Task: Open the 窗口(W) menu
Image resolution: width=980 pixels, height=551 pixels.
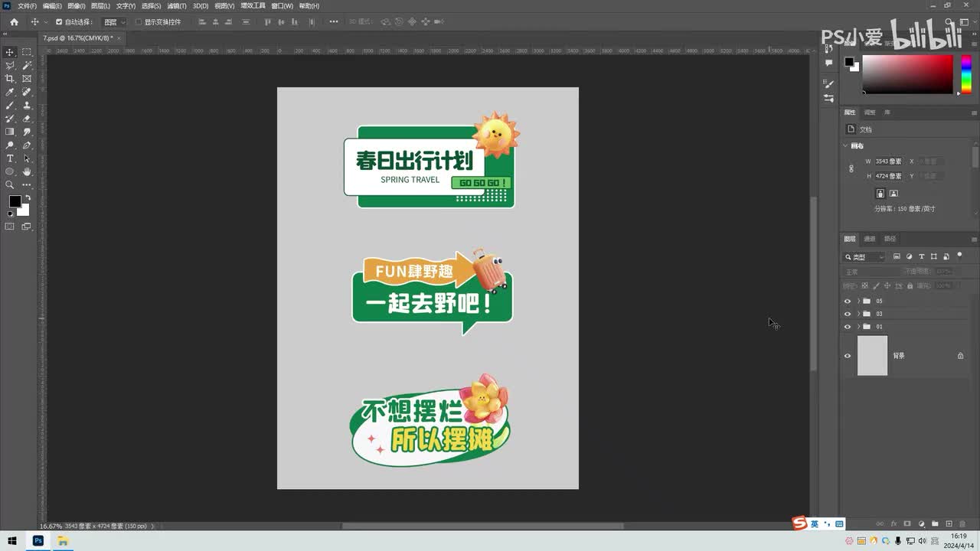Action: tap(283, 5)
